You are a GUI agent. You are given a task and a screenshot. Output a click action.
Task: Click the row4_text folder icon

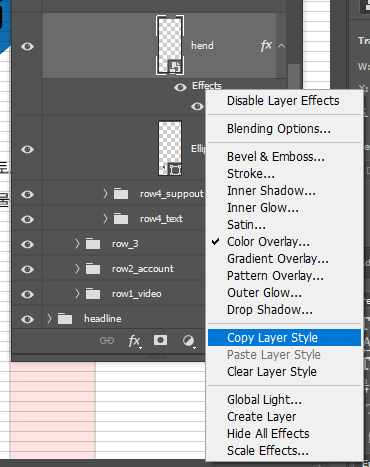tap(121, 219)
